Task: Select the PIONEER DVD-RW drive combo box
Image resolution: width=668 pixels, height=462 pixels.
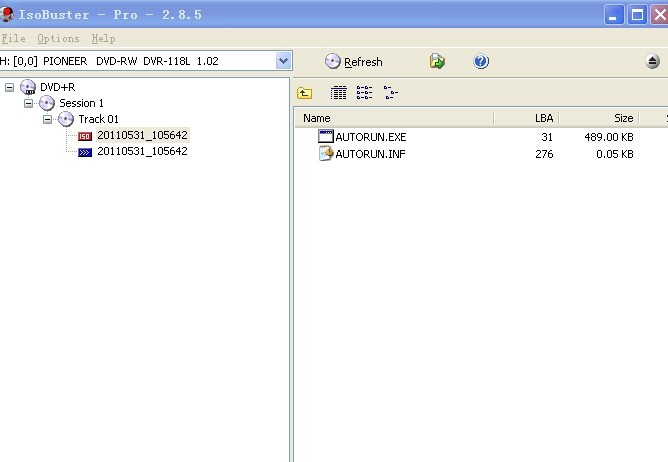Action: tap(146, 61)
